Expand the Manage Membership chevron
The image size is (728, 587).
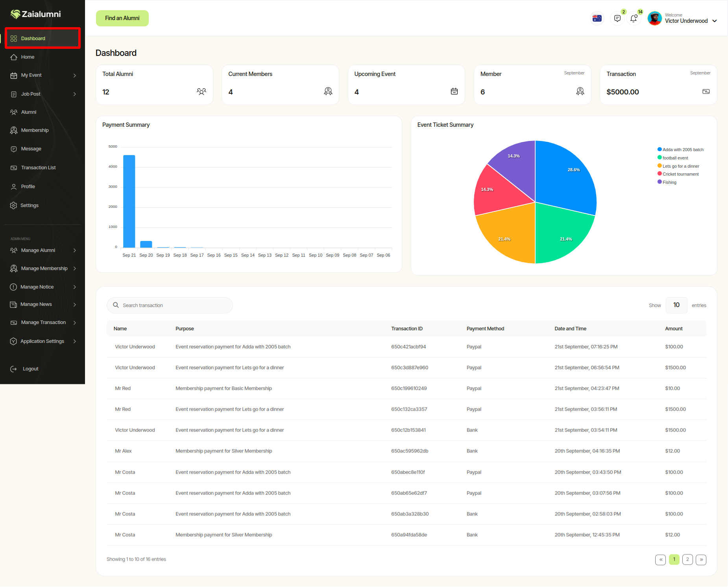click(74, 269)
